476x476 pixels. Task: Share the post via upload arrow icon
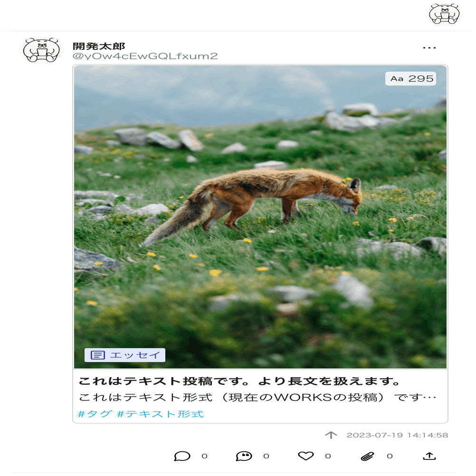click(429, 456)
